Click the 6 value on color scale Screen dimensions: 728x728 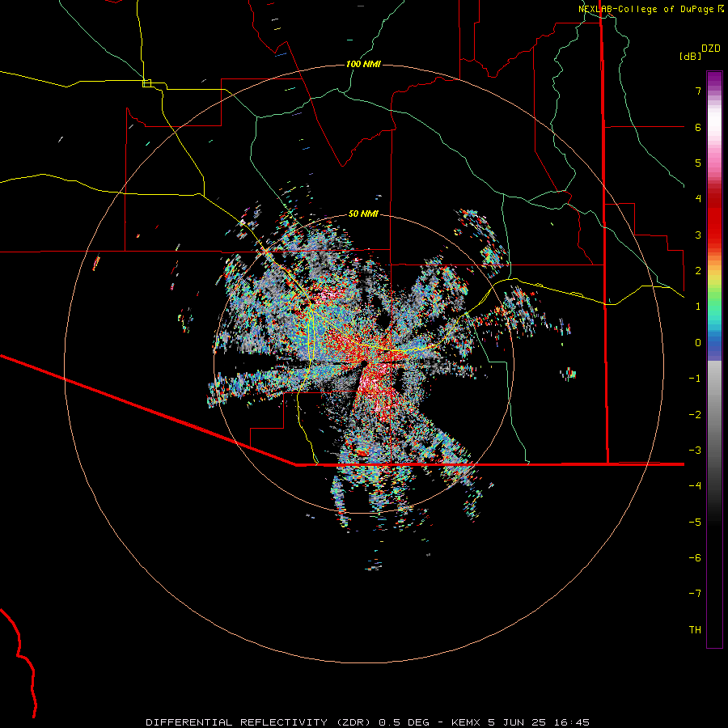coord(698,127)
